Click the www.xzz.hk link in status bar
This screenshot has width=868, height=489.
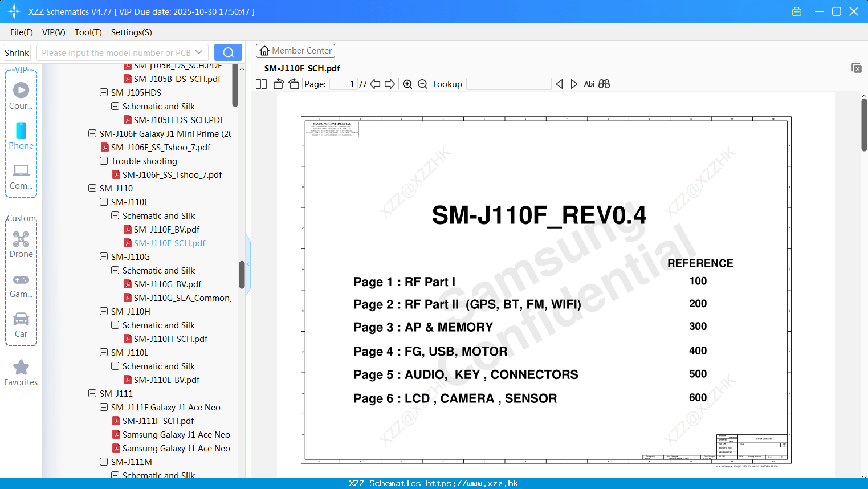[472, 483]
